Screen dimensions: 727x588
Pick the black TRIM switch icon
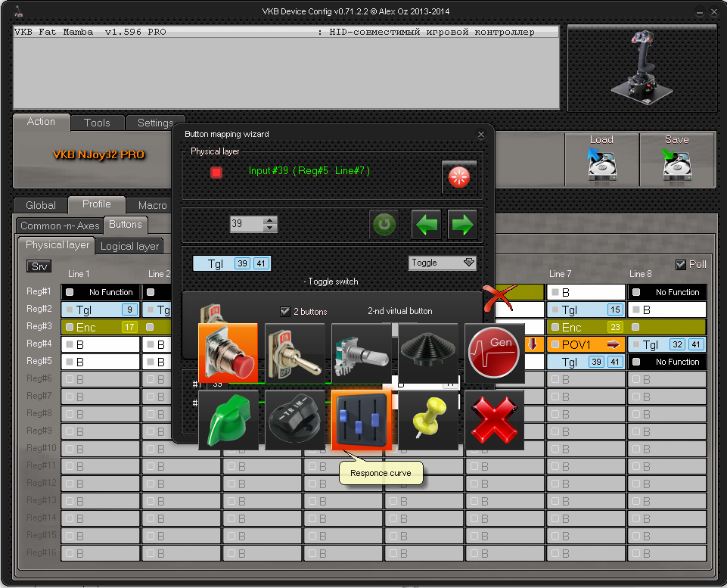tap(294, 420)
